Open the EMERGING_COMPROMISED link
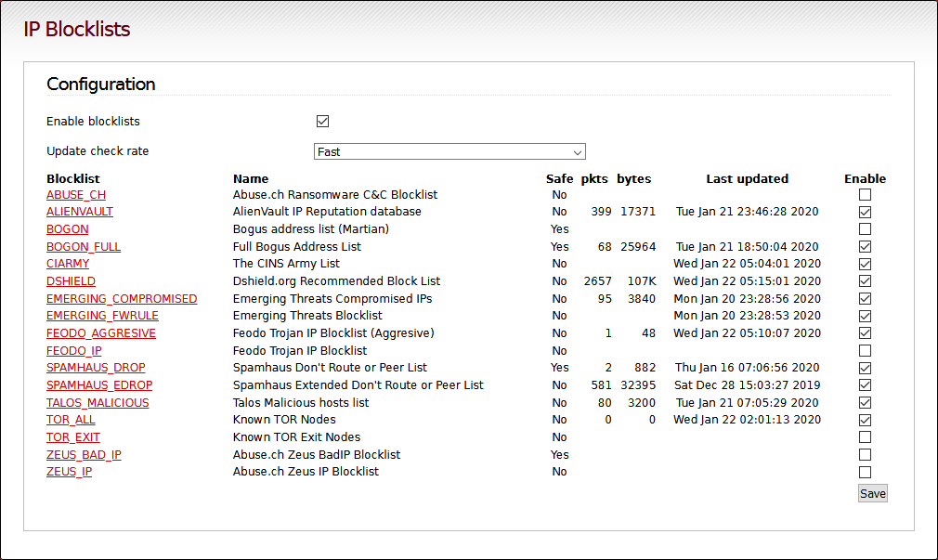 click(122, 298)
